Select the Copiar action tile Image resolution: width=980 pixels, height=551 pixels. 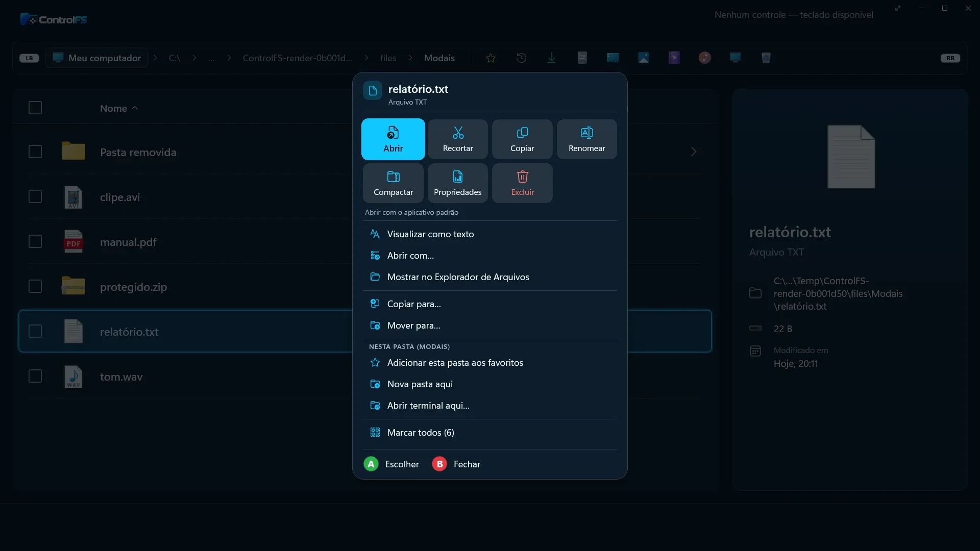click(522, 139)
